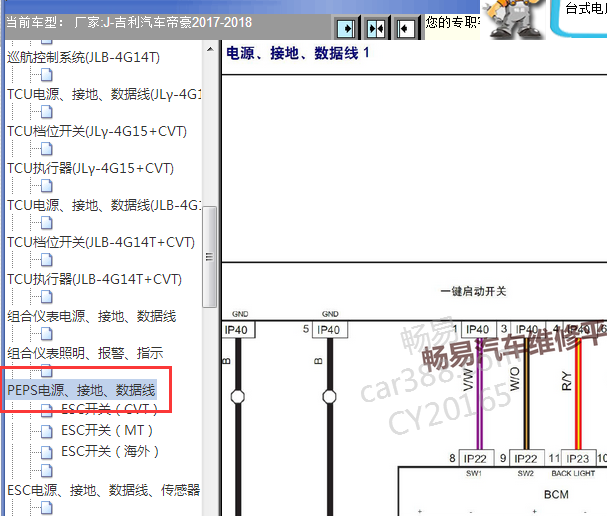This screenshot has width=607, height=516.
Task: Click the 当前车型 vehicle model header text
Action: (129, 22)
